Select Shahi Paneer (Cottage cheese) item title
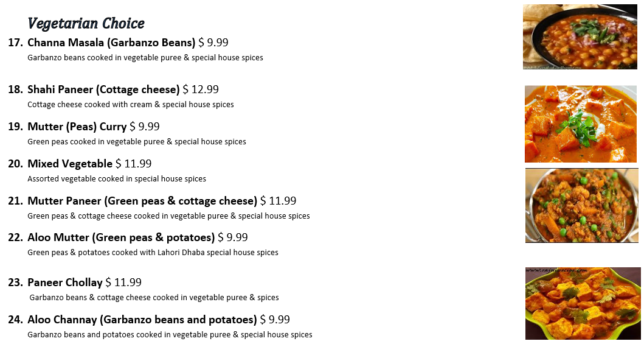The image size is (644, 358). click(x=103, y=89)
